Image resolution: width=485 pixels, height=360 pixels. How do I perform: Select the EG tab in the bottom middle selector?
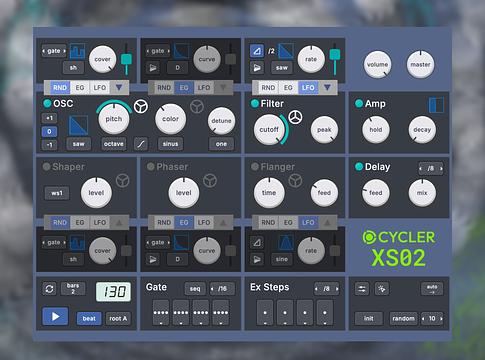[x=184, y=222]
